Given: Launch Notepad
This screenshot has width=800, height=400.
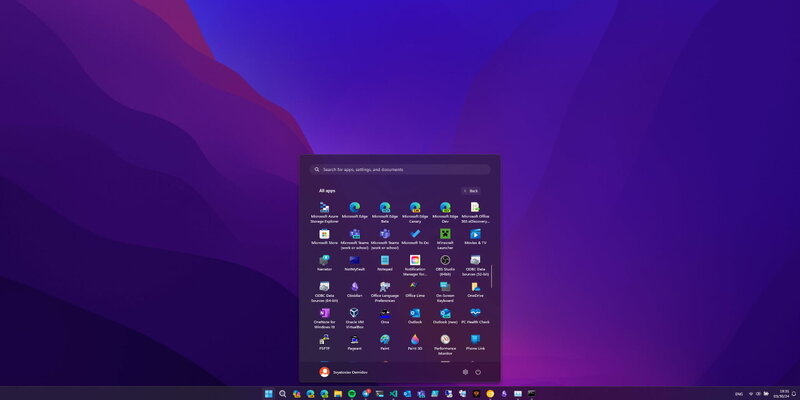Looking at the screenshot, I should pos(385,263).
